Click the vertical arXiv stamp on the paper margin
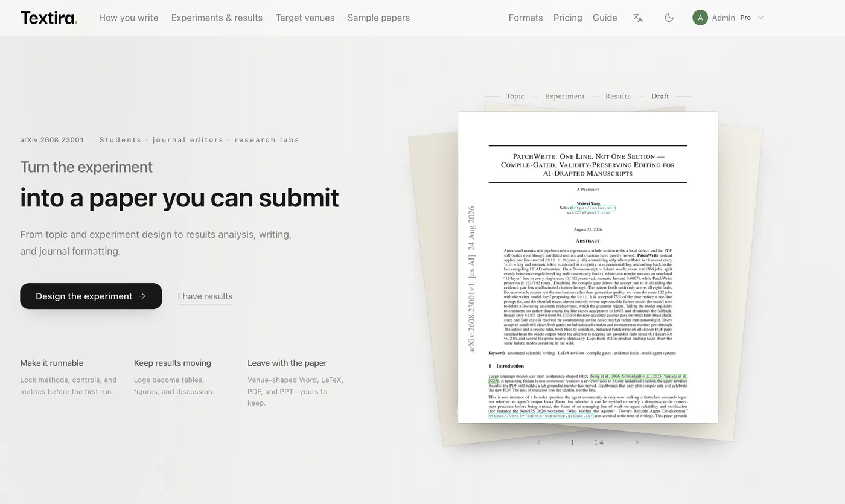 click(472, 279)
